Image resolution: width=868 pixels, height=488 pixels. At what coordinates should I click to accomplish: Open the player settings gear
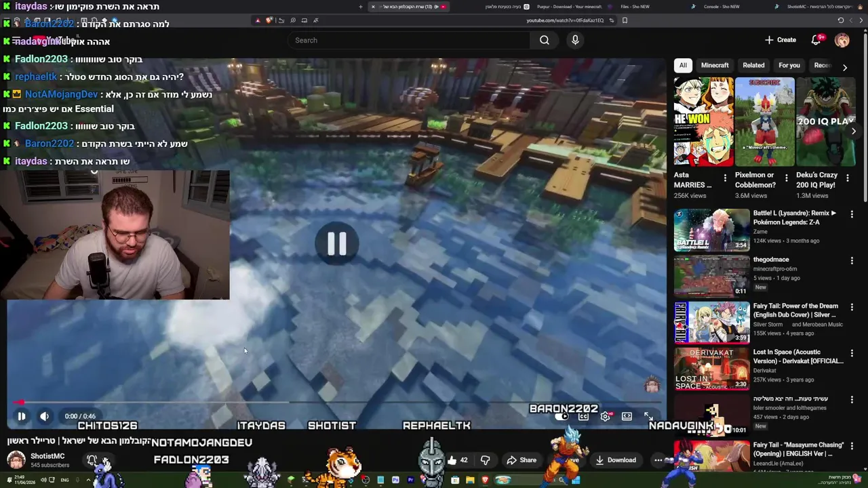[x=605, y=416]
